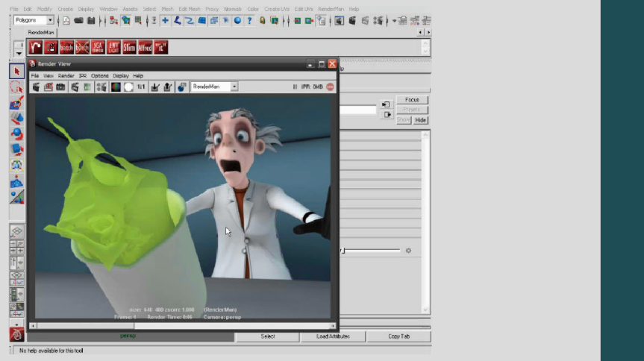Screen dimensions: 644x361
Task: Click the RenderMan render shelf icon
Action: click(35, 47)
